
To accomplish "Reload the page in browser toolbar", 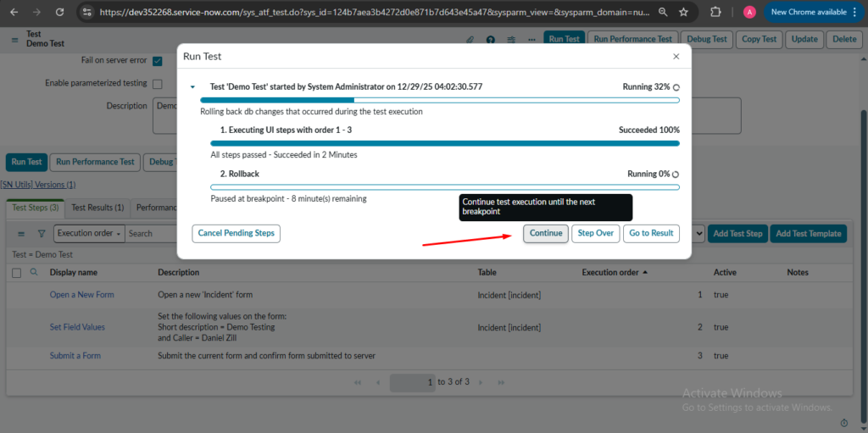I will tap(61, 13).
